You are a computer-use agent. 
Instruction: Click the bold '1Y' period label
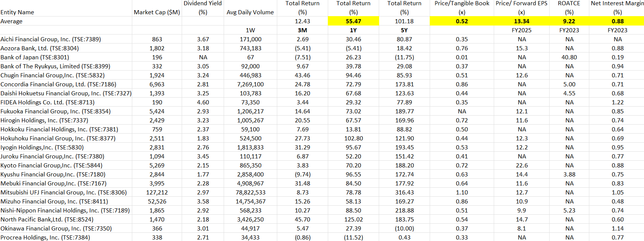pos(353,30)
